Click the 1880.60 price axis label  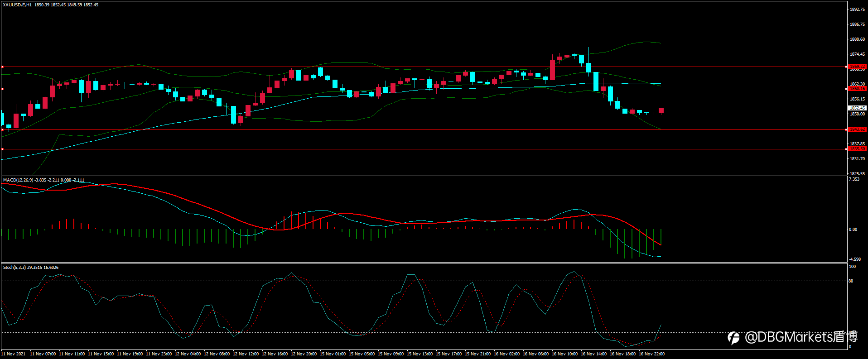(857, 39)
